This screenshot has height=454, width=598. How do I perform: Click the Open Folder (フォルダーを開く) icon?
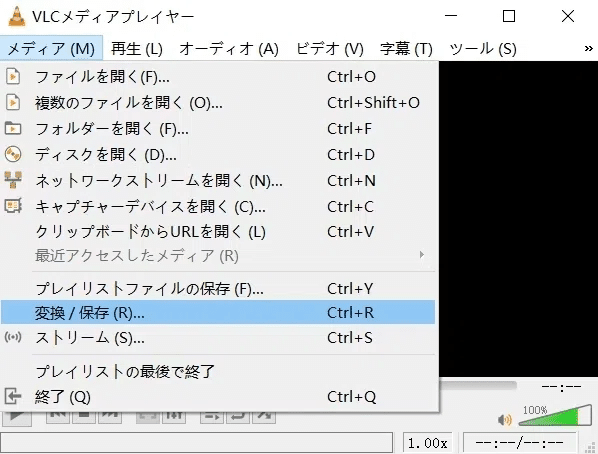13,129
